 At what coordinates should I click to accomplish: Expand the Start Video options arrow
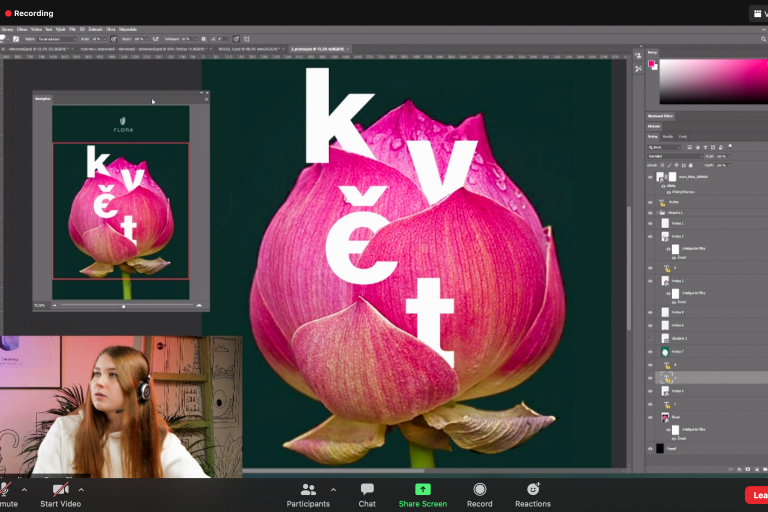[x=81, y=490]
